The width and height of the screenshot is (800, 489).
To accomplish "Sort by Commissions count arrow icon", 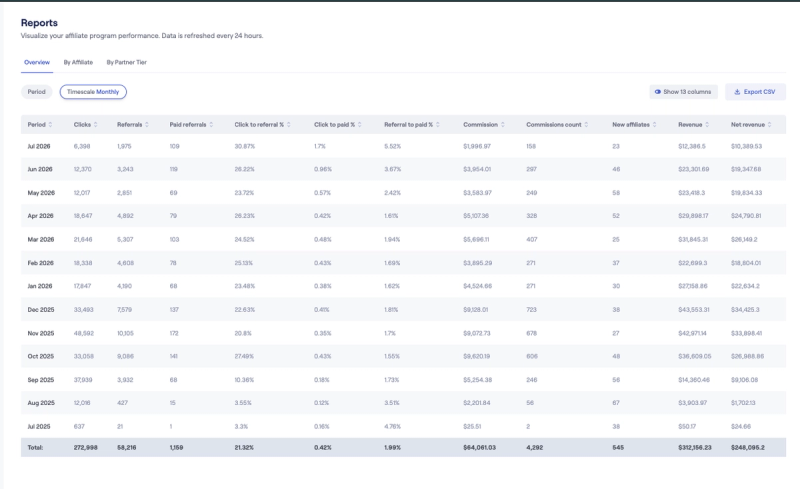I will [x=586, y=125].
